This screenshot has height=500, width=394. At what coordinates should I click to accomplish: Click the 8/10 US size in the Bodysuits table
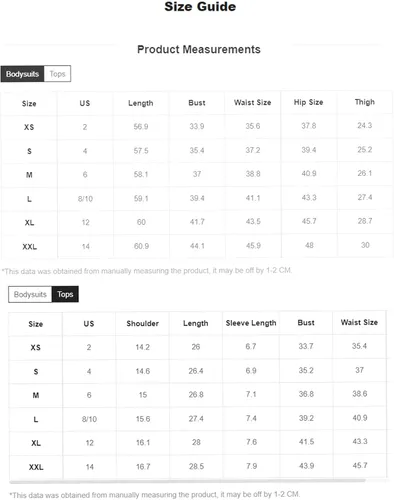85,199
